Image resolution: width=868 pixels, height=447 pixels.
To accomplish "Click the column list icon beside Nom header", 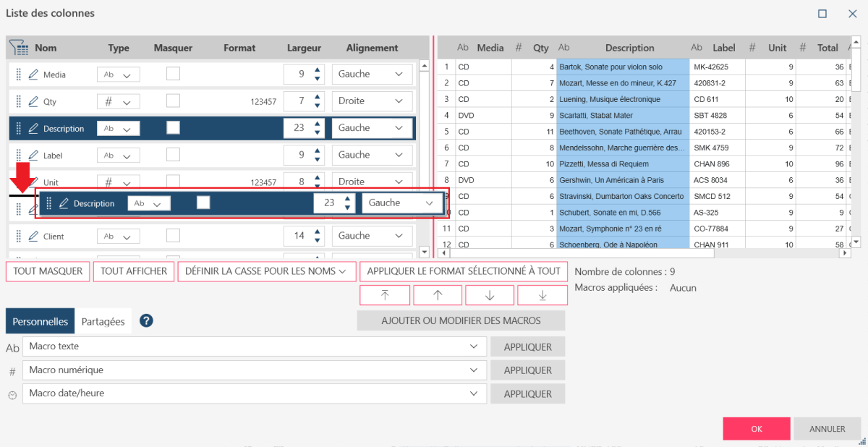I will (x=19, y=48).
